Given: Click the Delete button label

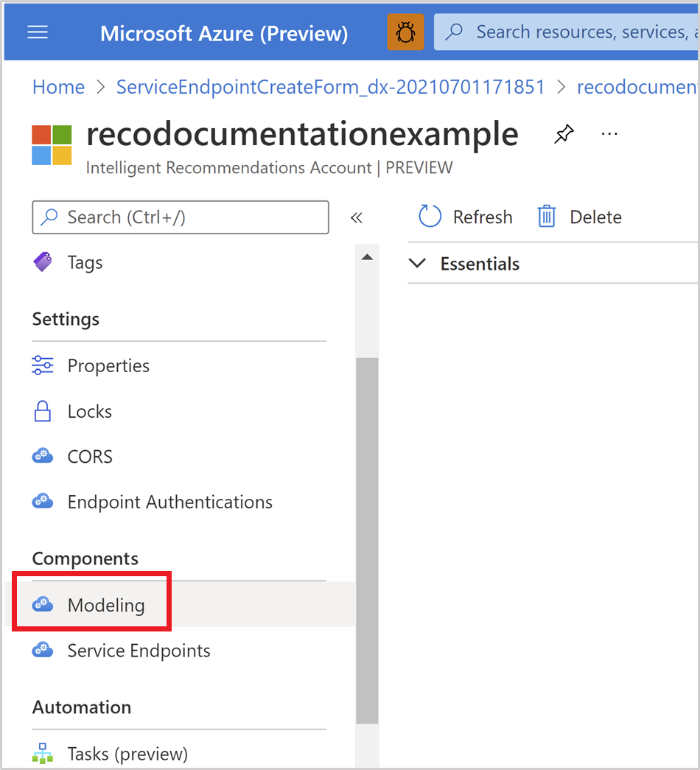Looking at the screenshot, I should pyautogui.click(x=595, y=217).
